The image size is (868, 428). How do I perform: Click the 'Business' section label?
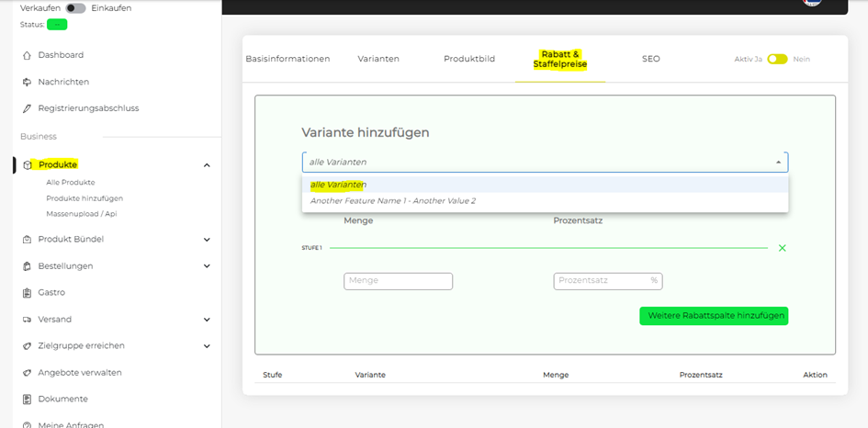click(39, 136)
